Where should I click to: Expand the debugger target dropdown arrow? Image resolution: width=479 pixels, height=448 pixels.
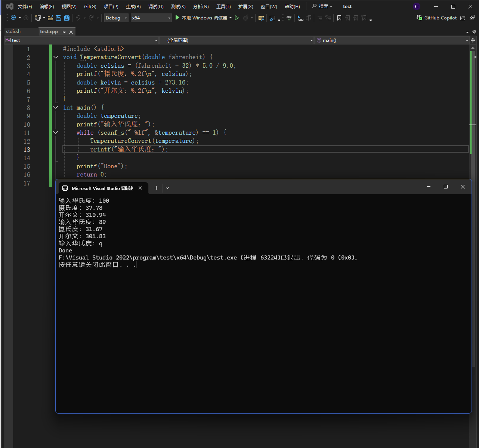tap(231, 18)
